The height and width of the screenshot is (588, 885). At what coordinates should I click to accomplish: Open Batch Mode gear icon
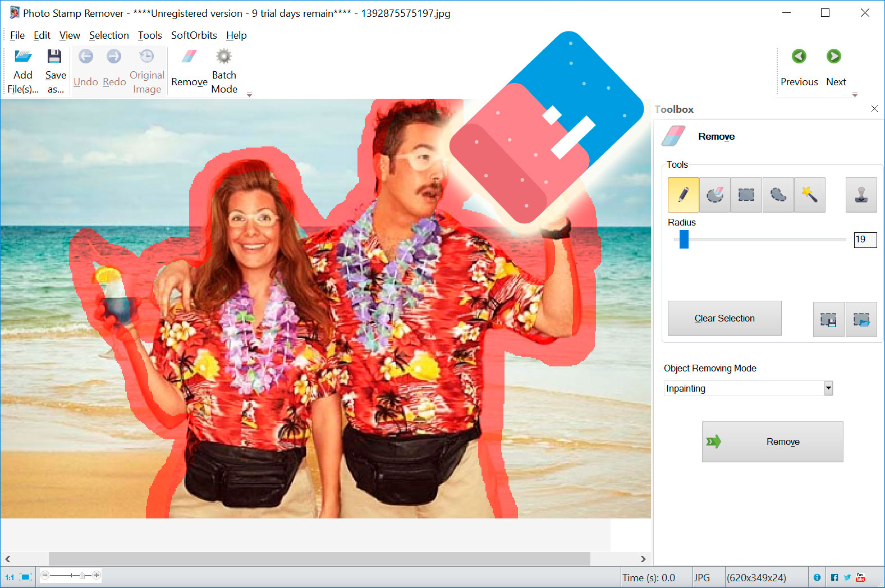(224, 56)
